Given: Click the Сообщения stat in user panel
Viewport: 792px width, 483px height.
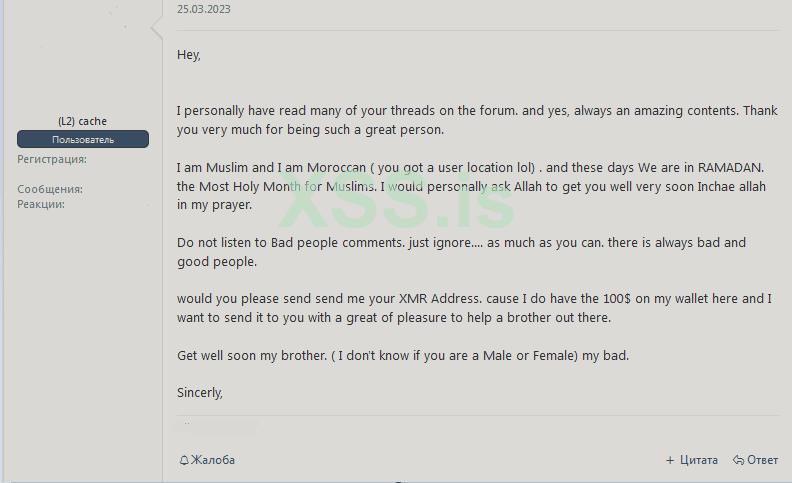Looking at the screenshot, I should click(x=50, y=189).
